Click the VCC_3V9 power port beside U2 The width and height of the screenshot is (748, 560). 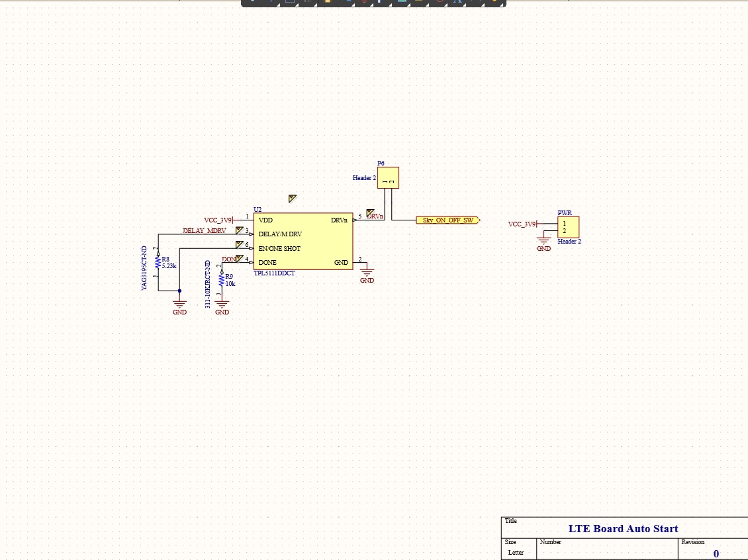tap(220, 220)
